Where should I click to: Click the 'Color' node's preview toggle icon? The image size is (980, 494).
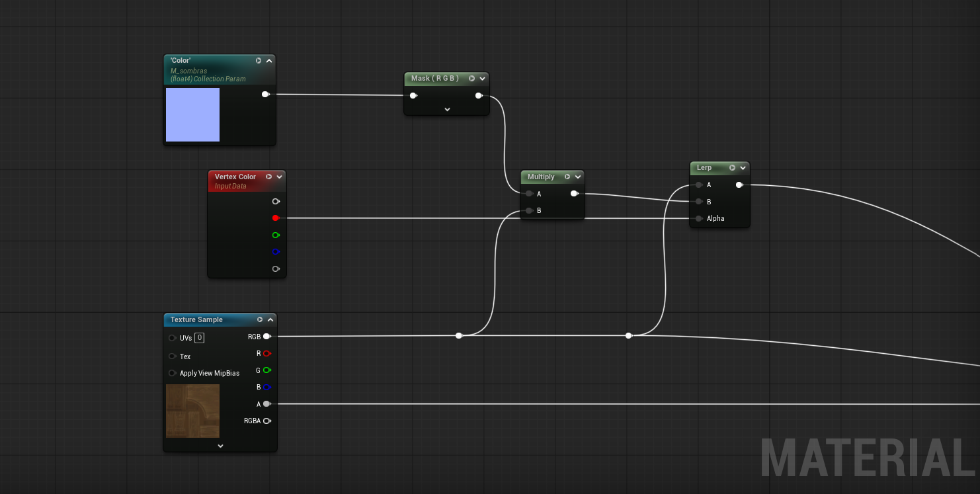259,61
